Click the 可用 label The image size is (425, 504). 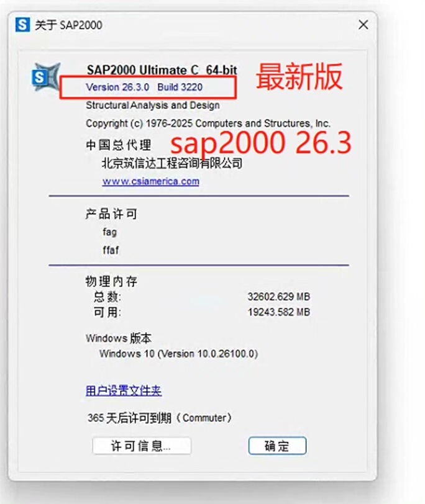[x=107, y=312]
